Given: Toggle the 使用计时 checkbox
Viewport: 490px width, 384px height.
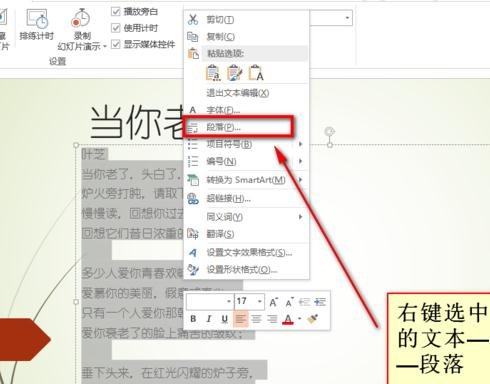Looking at the screenshot, I should click(x=116, y=28).
